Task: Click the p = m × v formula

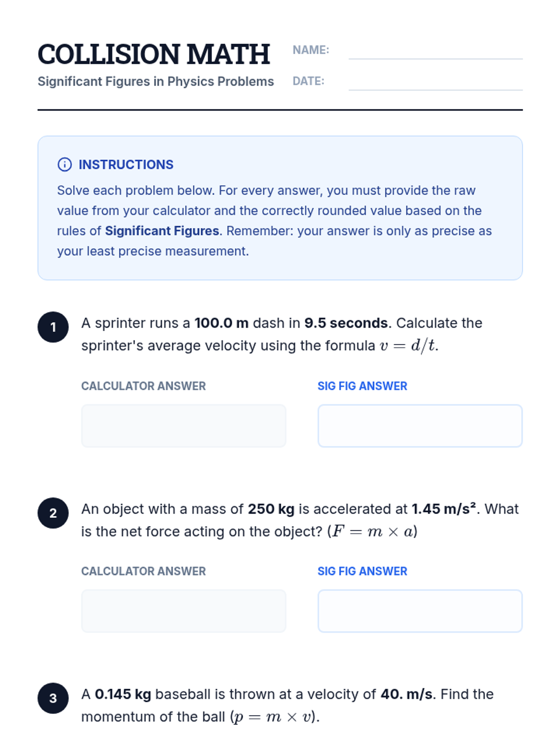Action: coord(274,717)
